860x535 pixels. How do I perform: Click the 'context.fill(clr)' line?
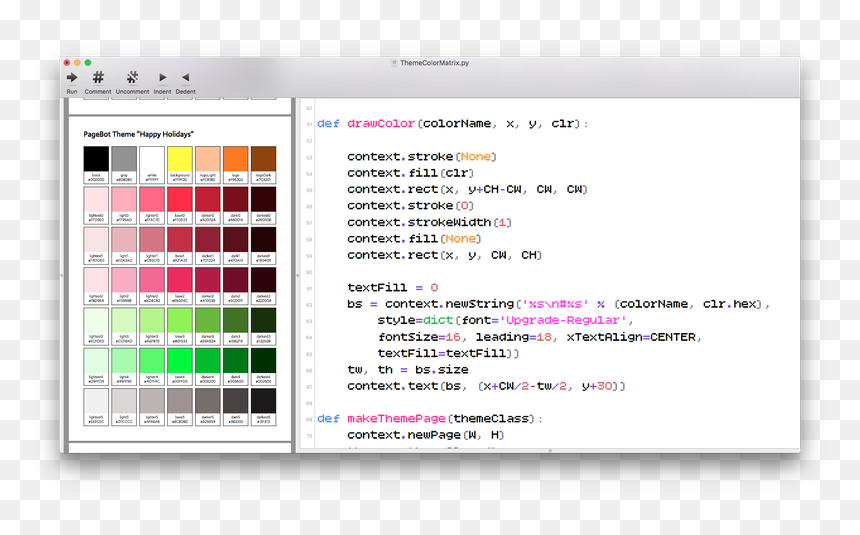pyautogui.click(x=411, y=173)
